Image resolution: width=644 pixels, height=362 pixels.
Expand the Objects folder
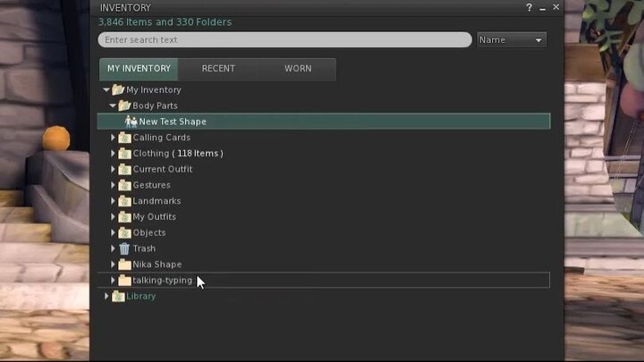click(113, 232)
